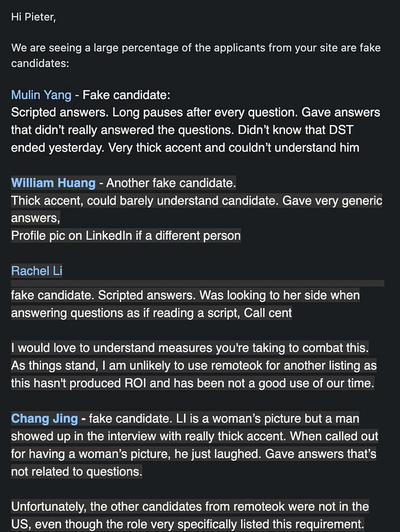The height and width of the screenshot is (532, 400).
Task: Click the 'Profile pic on LinkedIn' line
Action: coord(126,236)
